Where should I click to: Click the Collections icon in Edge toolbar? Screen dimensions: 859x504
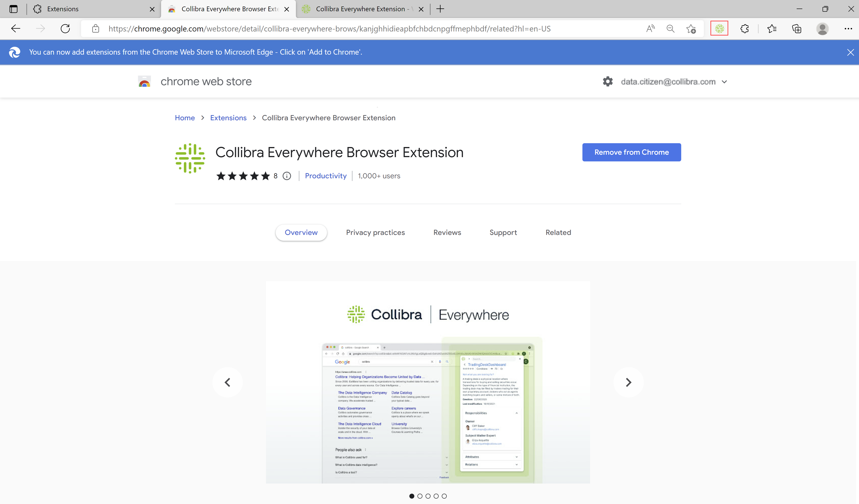click(x=797, y=29)
